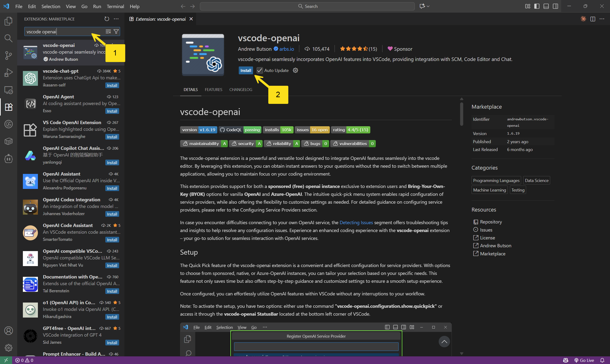Open the Programming Languages category
The height and width of the screenshot is (364, 610).
pos(496,180)
